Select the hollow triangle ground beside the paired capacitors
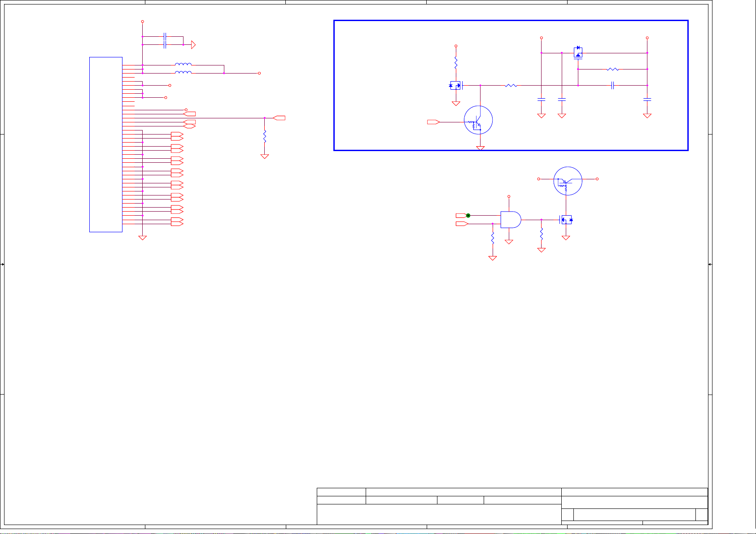The image size is (756, 534). [193, 44]
